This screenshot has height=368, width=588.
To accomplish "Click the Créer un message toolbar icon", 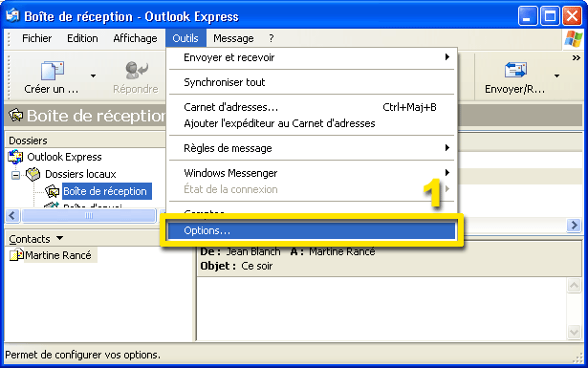I will coord(53,71).
